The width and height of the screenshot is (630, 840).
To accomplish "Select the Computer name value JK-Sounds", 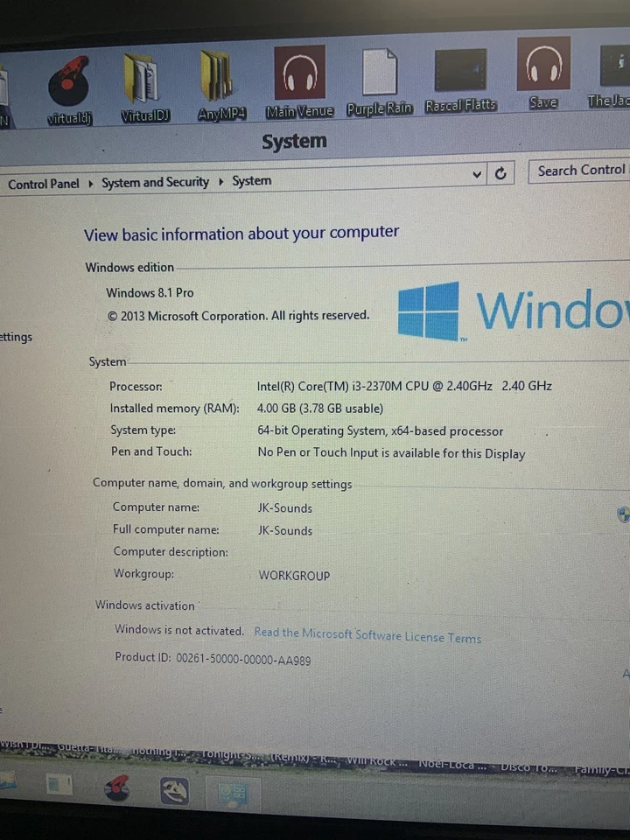I will point(285,507).
